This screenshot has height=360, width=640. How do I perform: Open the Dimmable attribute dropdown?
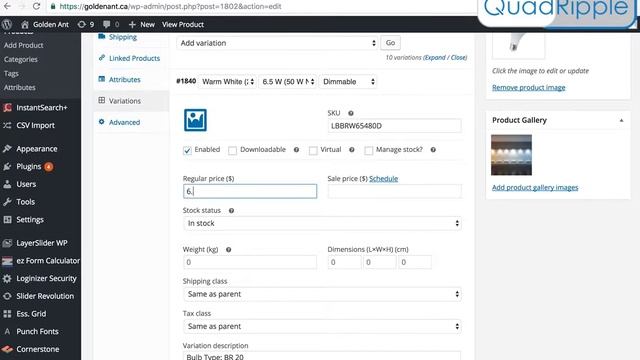348,82
